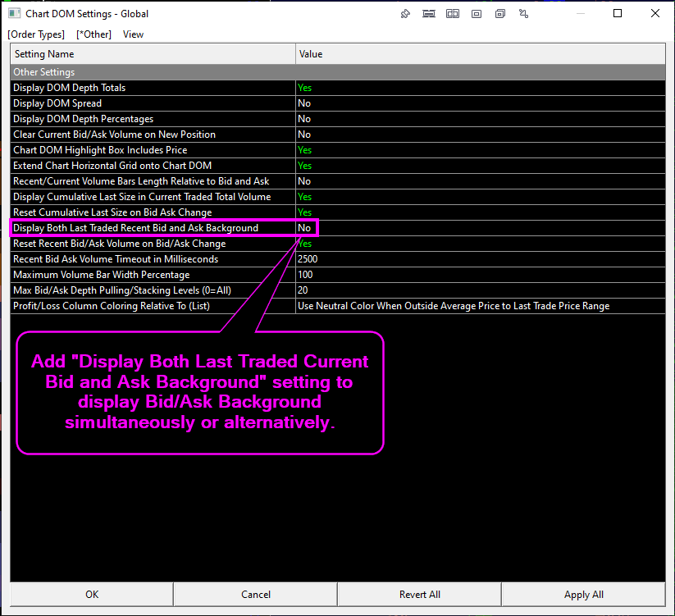Toggle Display Cumulative Last Size value

(x=481, y=197)
